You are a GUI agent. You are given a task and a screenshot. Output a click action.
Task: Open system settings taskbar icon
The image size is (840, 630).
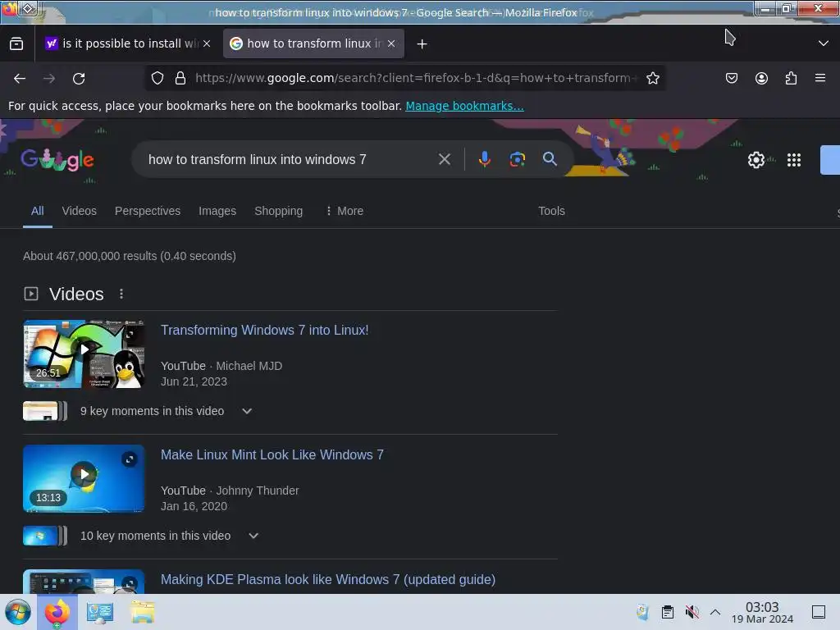pyautogui.click(x=100, y=612)
